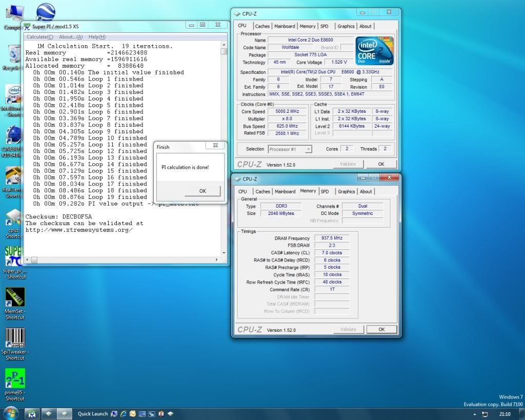Click the CAS# Latency 7.0 clocks value
Viewport: 525px width, 420px height.
(x=332, y=253)
